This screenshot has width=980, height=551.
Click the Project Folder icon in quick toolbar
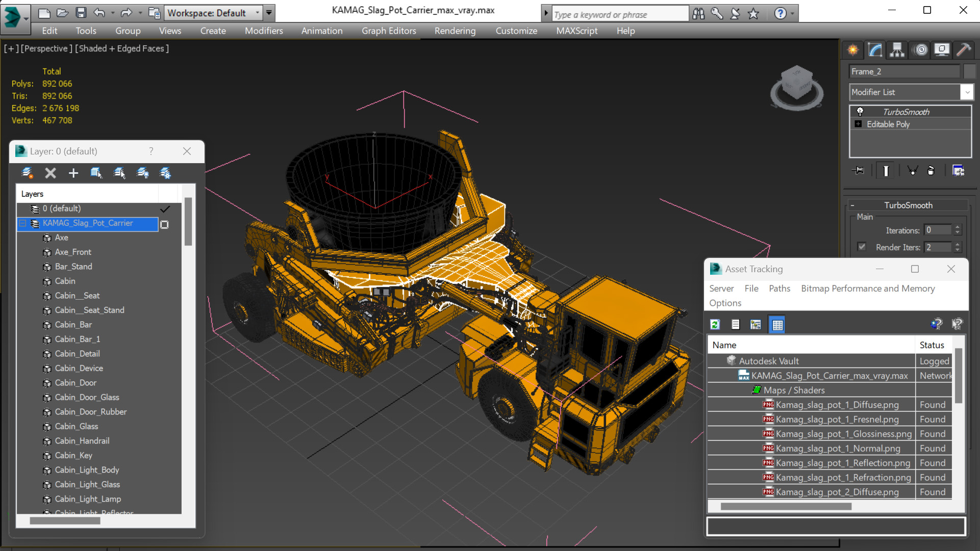[154, 13]
